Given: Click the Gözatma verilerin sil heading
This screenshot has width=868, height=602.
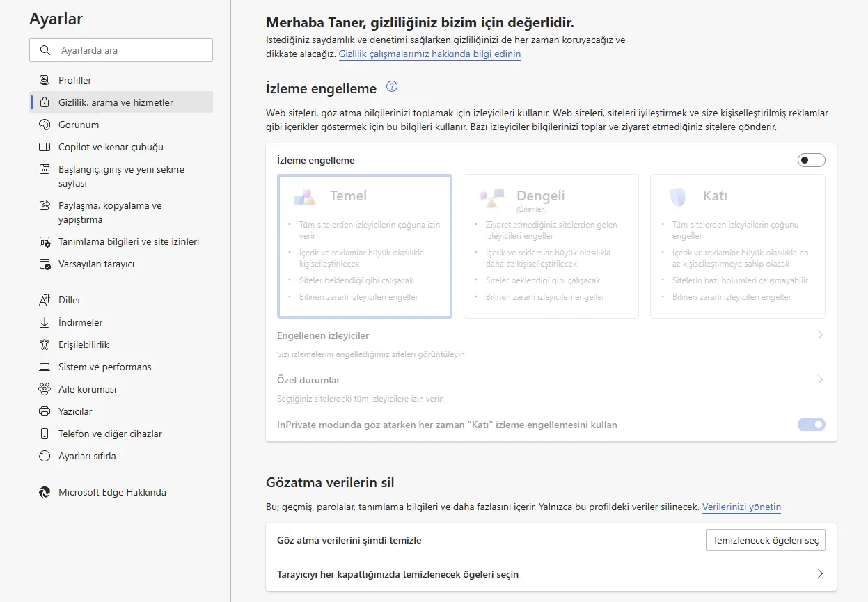Looking at the screenshot, I should tap(330, 482).
